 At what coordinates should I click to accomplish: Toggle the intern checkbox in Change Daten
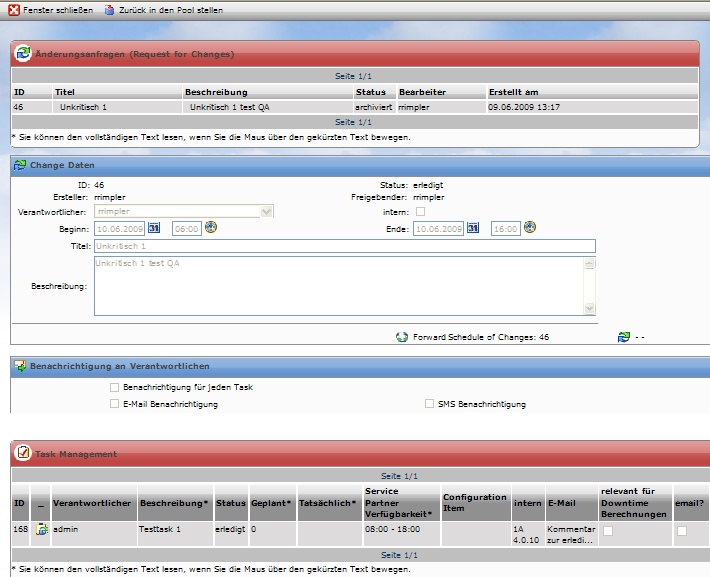pos(420,212)
